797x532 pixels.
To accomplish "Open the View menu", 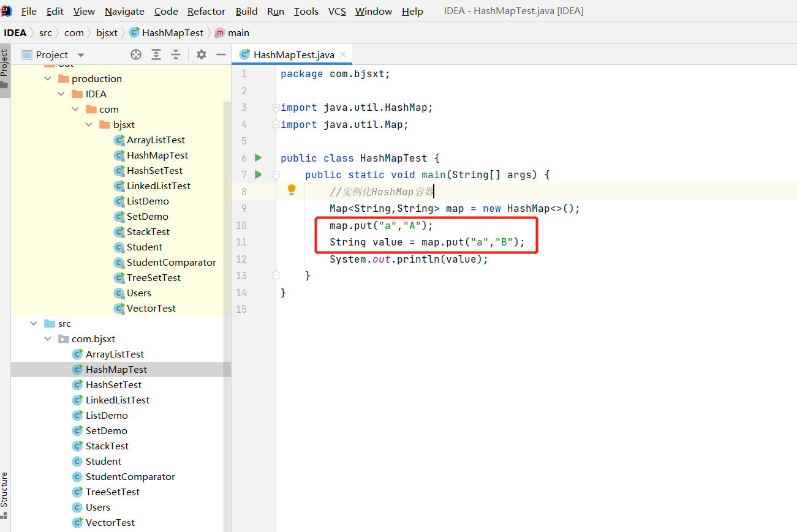I will tap(84, 11).
